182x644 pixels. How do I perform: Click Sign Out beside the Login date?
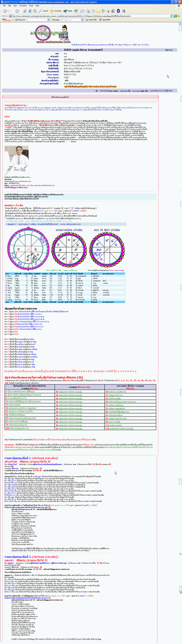pyautogui.click(x=169, y=91)
